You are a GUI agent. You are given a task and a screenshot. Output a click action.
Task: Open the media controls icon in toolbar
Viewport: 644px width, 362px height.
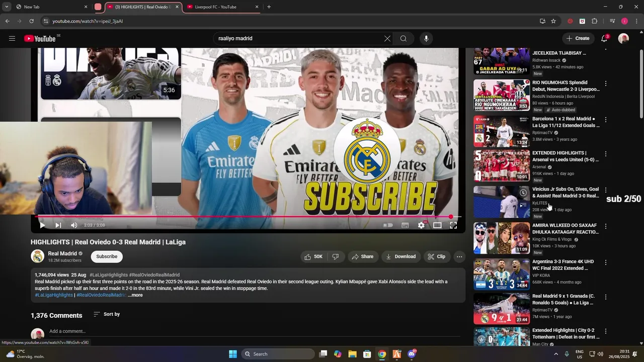coord(612,21)
